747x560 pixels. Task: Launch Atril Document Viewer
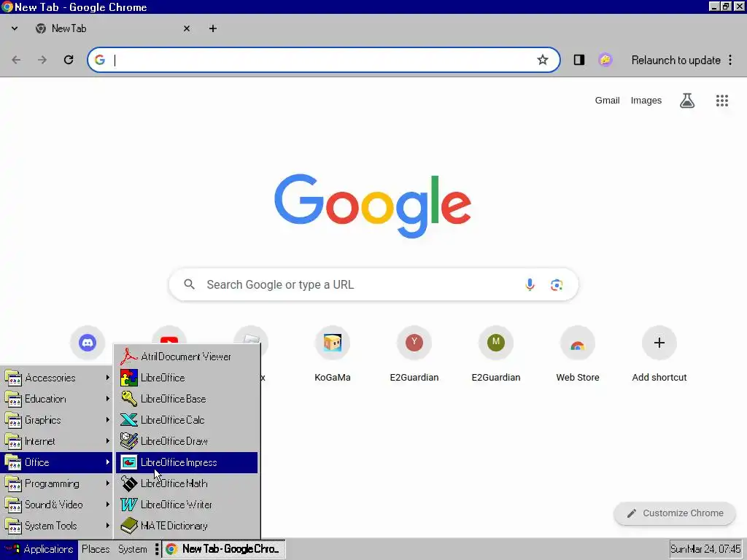click(187, 357)
